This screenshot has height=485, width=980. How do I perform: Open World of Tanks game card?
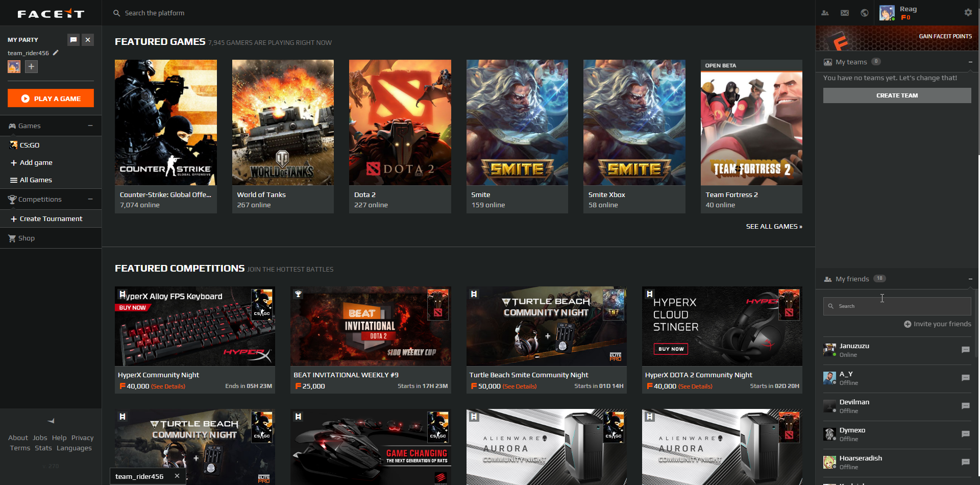coord(283,136)
